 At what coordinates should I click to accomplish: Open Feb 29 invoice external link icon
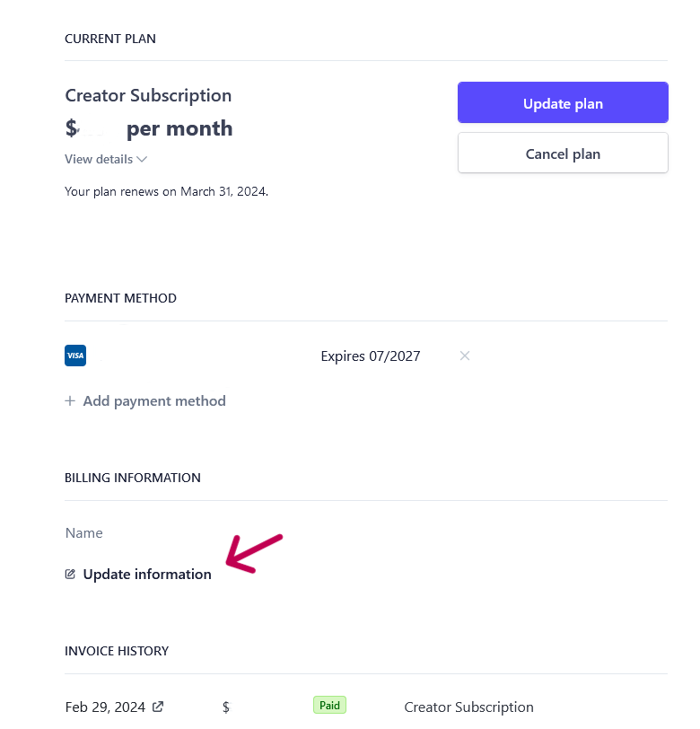[158, 707]
